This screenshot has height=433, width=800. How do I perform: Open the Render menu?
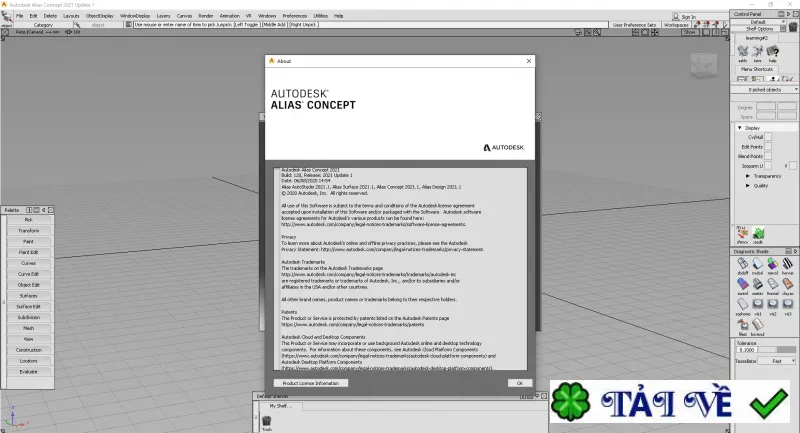[206, 16]
